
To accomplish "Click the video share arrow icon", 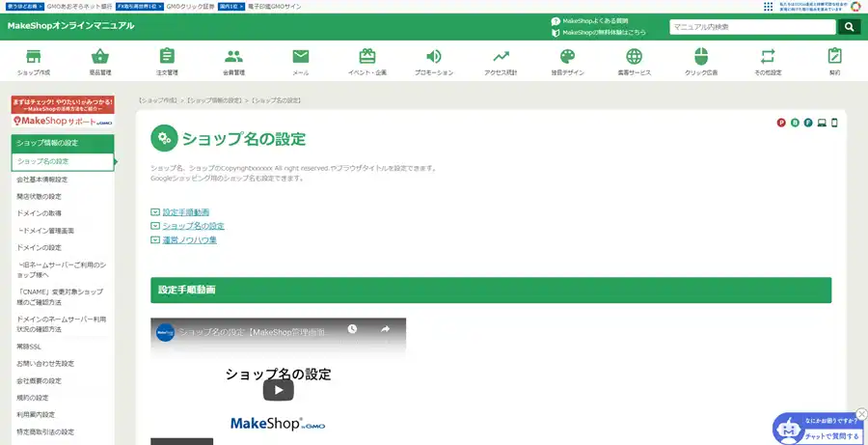I will [385, 329].
